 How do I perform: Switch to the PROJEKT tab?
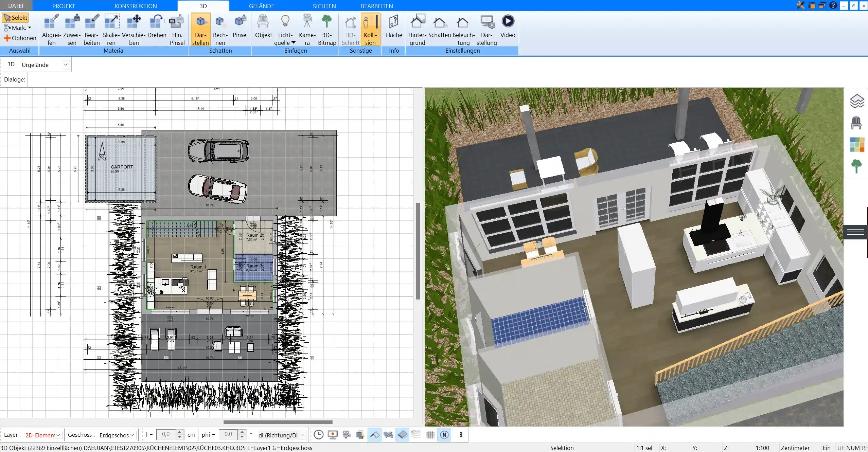(64, 6)
